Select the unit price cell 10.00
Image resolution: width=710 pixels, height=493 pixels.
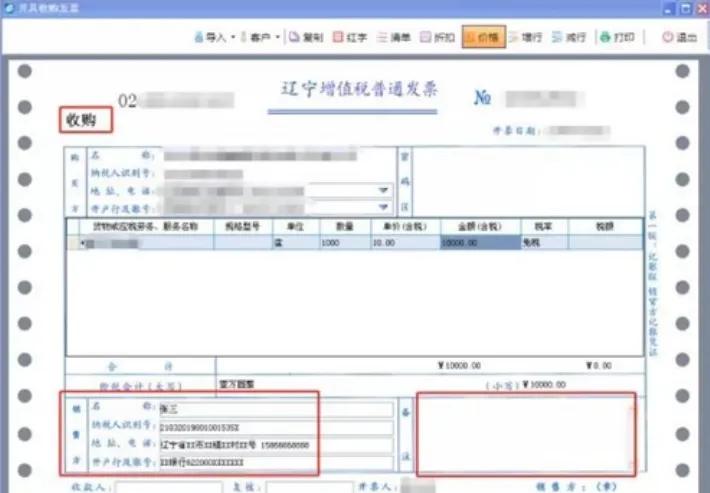[405, 243]
